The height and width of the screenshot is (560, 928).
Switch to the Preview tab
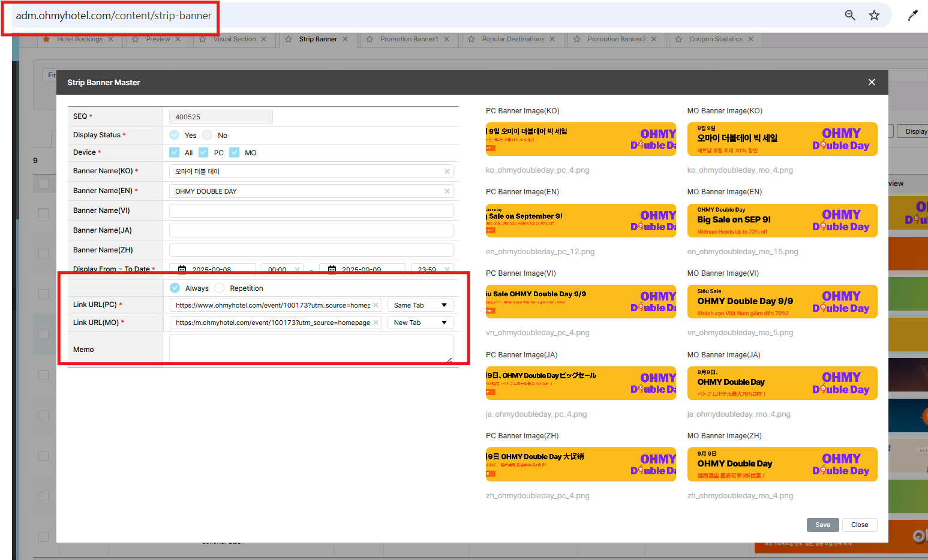pos(158,39)
